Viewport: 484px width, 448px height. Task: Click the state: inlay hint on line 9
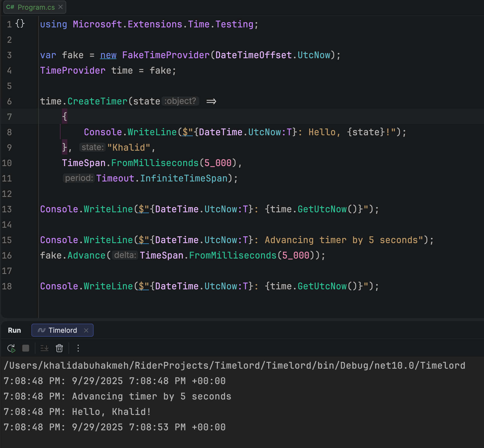92,147
